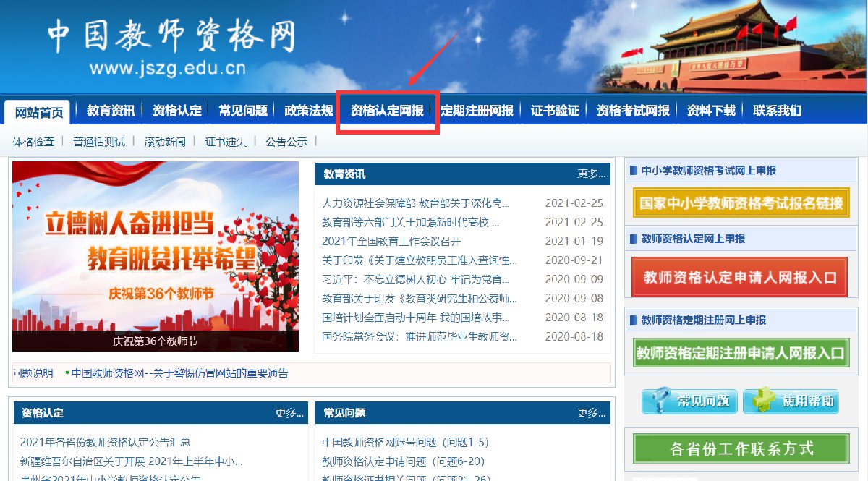Click the 常见问题 question mark icon button
Viewport: 868px width, 481px height.
click(689, 401)
